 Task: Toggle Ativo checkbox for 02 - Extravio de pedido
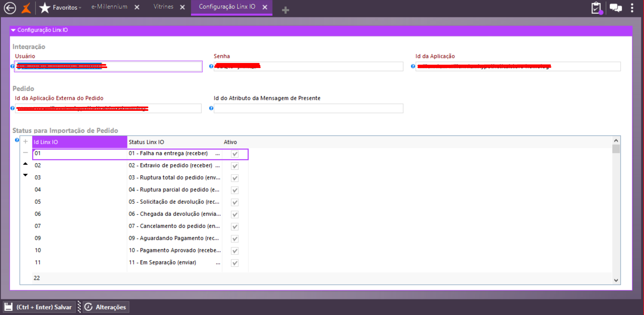pos(235,166)
